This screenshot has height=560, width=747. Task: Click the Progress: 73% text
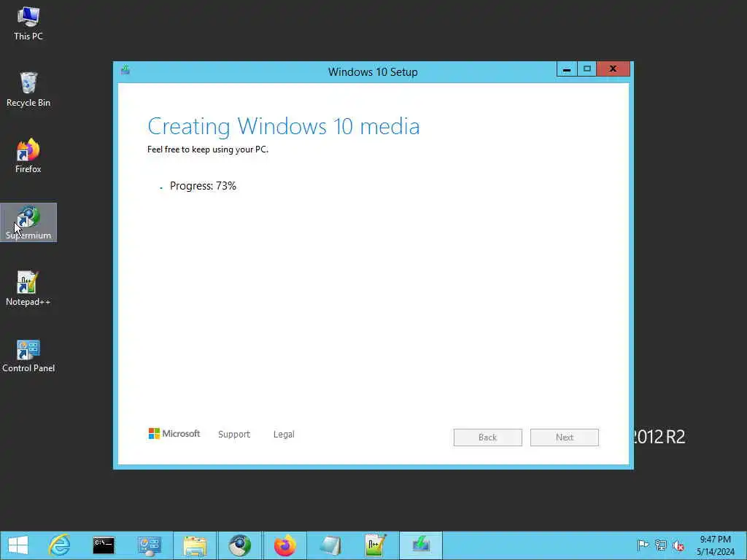point(203,186)
